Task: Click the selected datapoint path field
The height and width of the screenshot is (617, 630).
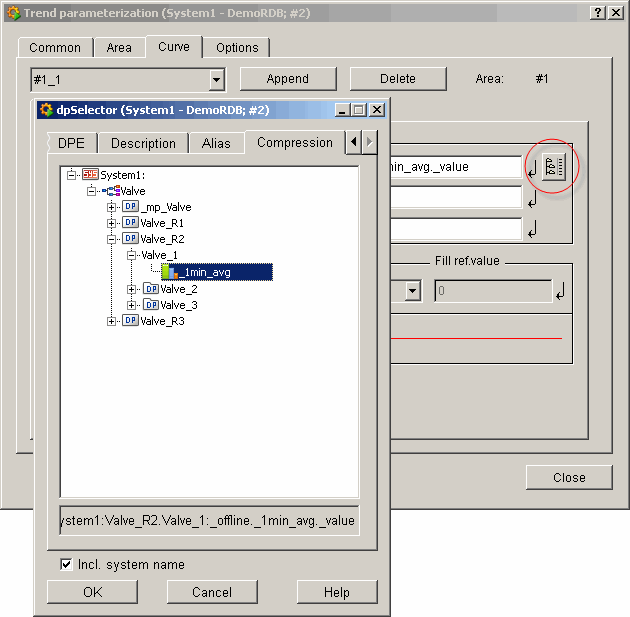Action: (209, 521)
